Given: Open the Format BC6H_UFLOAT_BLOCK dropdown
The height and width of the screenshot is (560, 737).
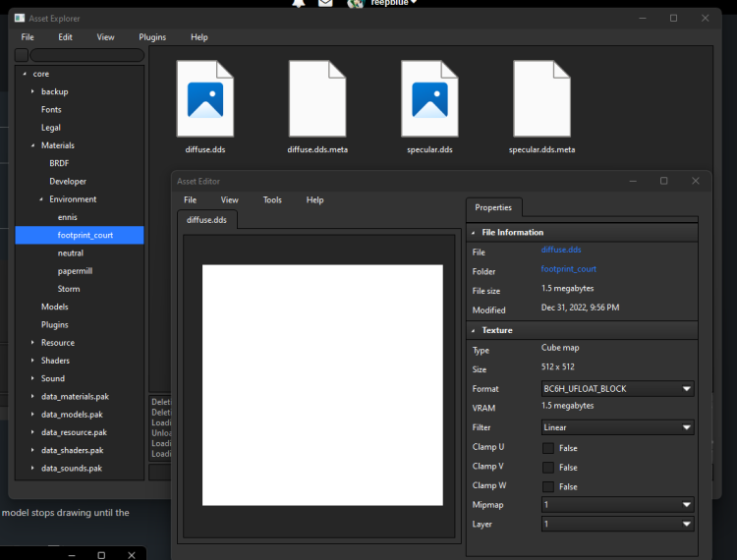Looking at the screenshot, I should click(x=617, y=389).
